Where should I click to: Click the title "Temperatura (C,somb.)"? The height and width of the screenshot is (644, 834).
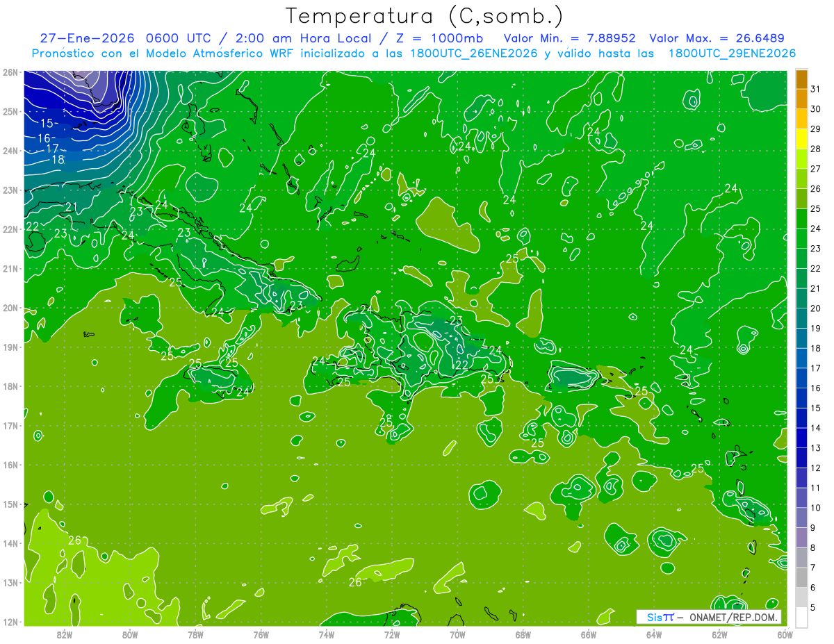pyautogui.click(x=425, y=17)
